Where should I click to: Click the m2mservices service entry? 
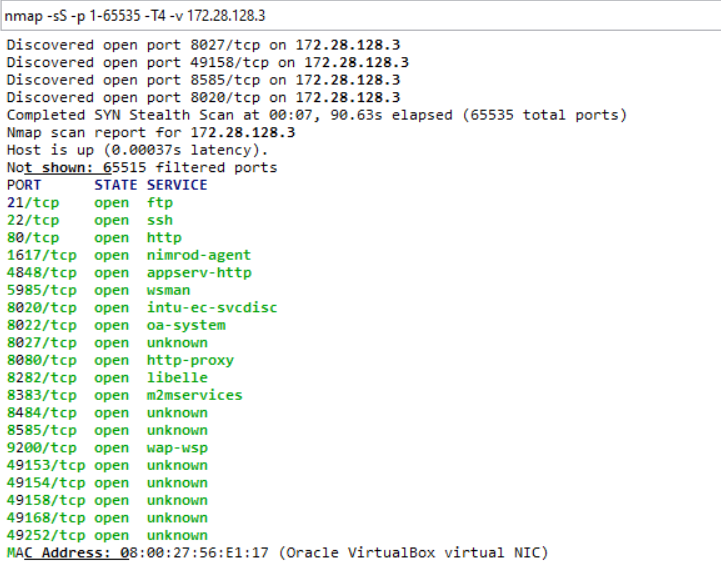[195, 395]
